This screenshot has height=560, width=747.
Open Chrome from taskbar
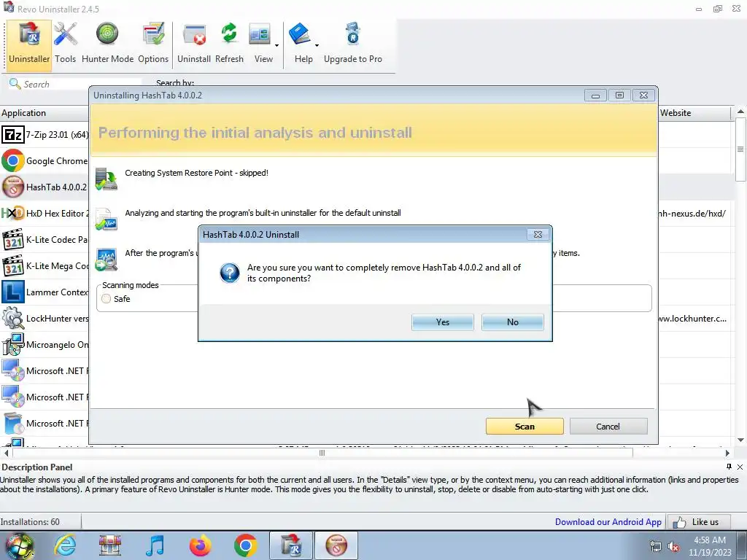click(x=246, y=545)
